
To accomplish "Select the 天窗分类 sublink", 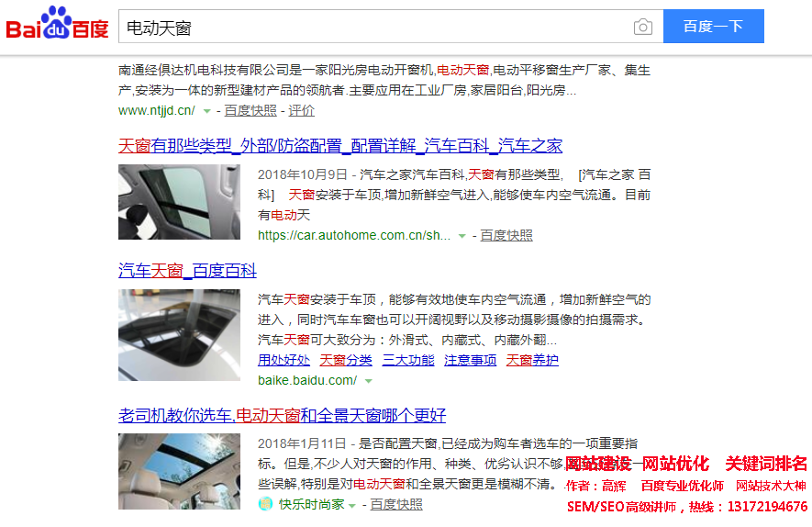I will click(346, 360).
